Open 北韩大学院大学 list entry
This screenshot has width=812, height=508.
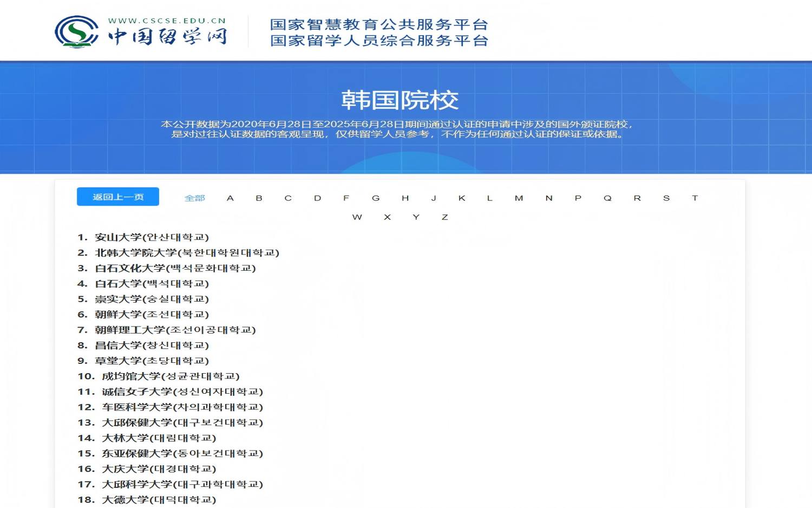[187, 253]
